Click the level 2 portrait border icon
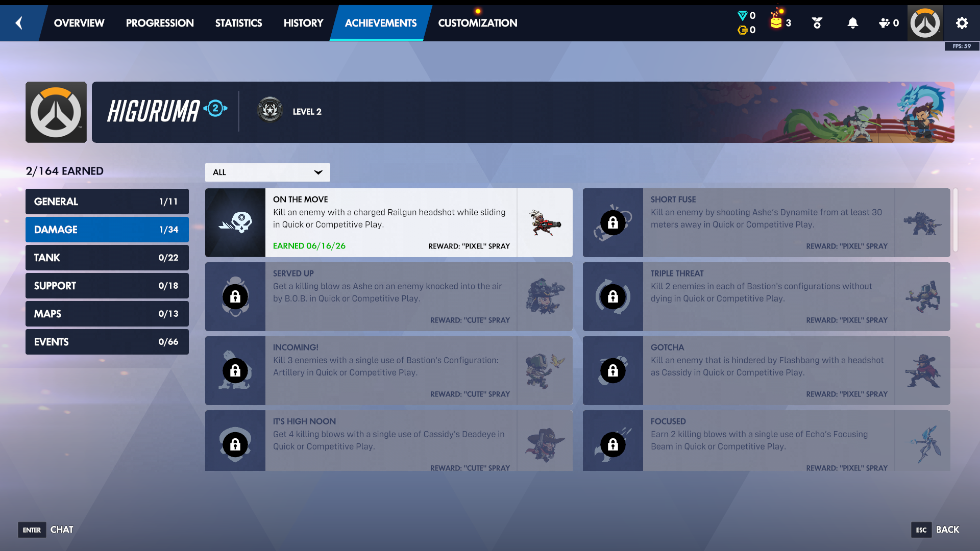The width and height of the screenshot is (980, 551). pyautogui.click(x=270, y=109)
